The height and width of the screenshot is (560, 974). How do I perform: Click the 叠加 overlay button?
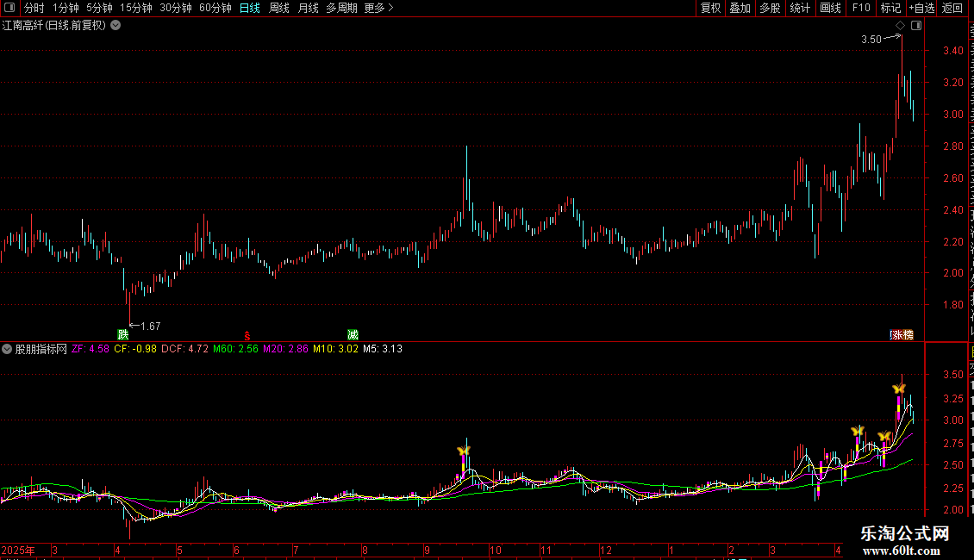coord(740,8)
